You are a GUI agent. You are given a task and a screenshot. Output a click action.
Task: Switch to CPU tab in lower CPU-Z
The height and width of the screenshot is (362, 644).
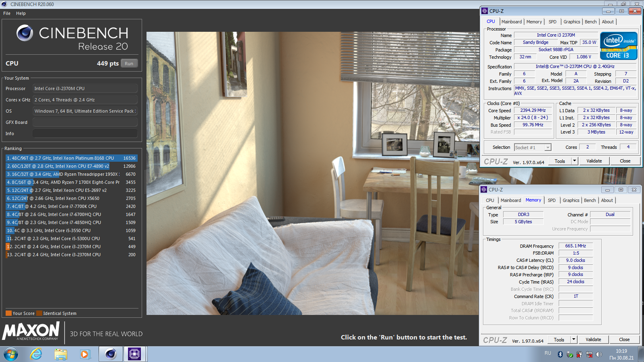point(490,200)
